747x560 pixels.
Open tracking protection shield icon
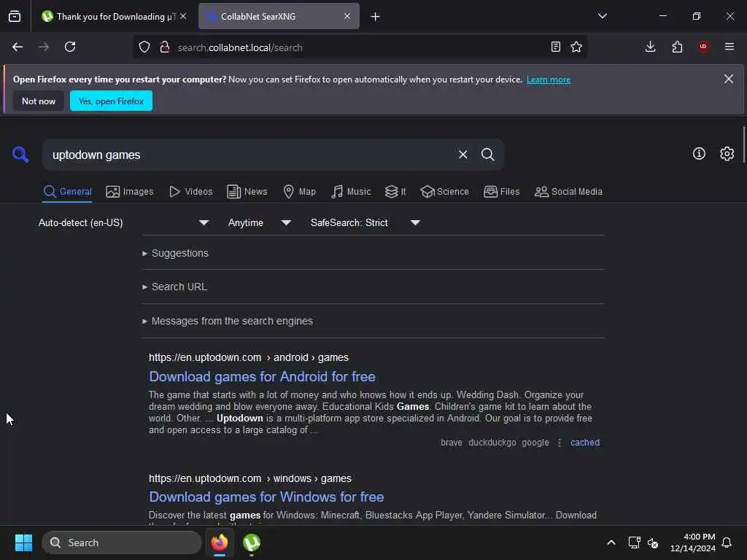tap(144, 47)
